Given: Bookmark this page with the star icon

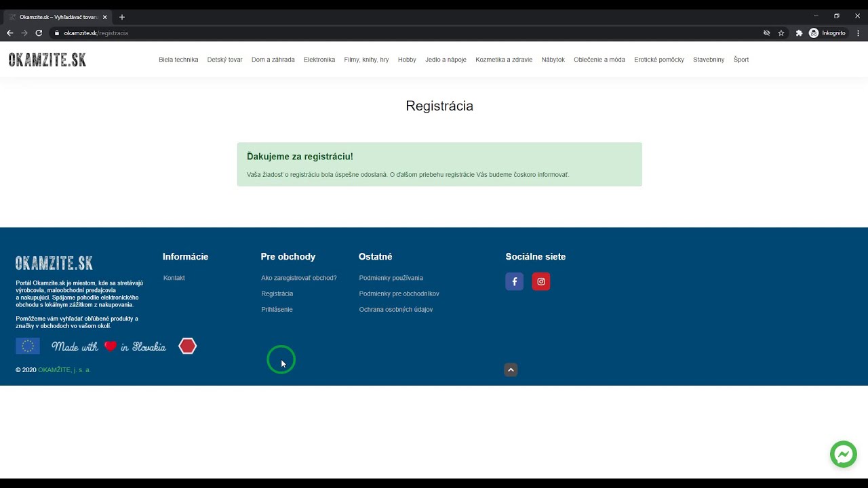Looking at the screenshot, I should (x=781, y=33).
